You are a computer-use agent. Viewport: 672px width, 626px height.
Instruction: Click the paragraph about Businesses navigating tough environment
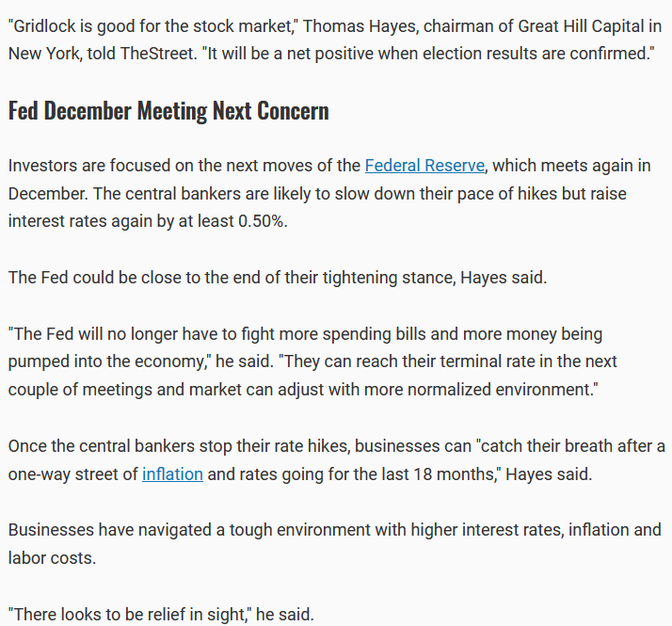tap(334, 544)
